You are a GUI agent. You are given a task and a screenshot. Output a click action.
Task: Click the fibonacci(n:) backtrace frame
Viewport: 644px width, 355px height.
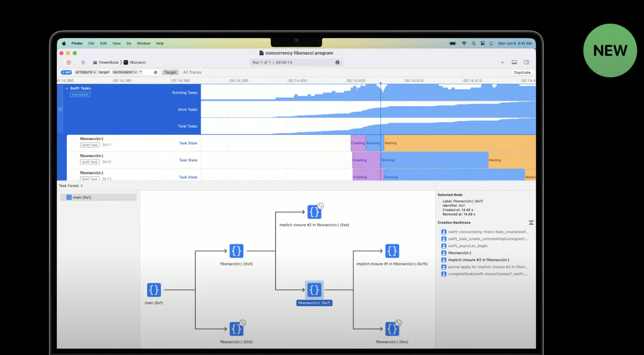456,253
